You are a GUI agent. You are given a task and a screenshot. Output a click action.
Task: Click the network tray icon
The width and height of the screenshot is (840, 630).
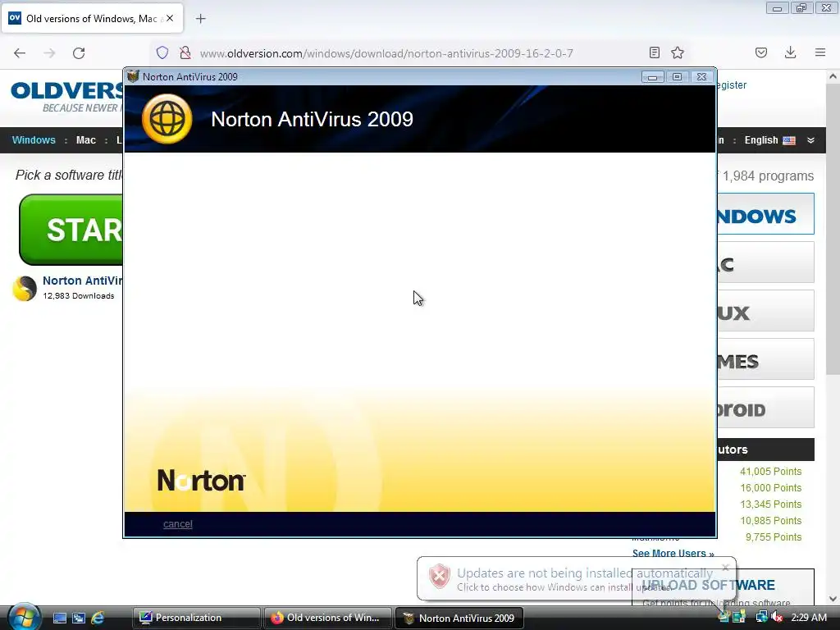(x=760, y=617)
